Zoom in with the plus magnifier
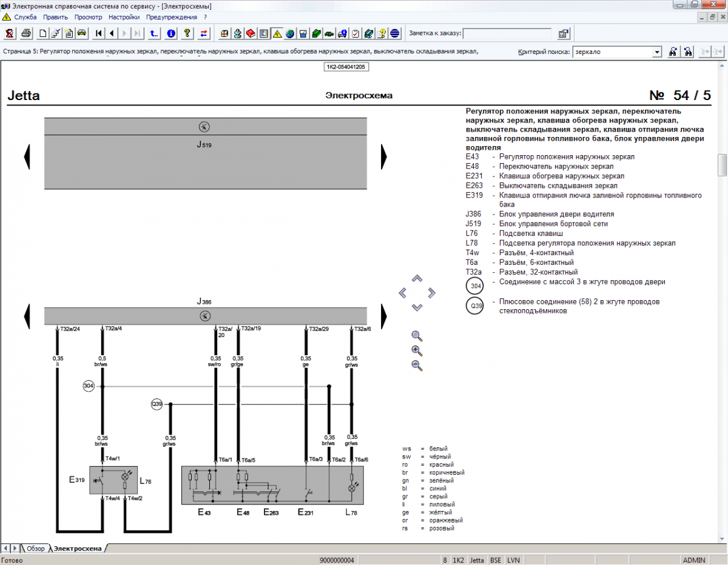This screenshot has width=728, height=565. coord(417,350)
